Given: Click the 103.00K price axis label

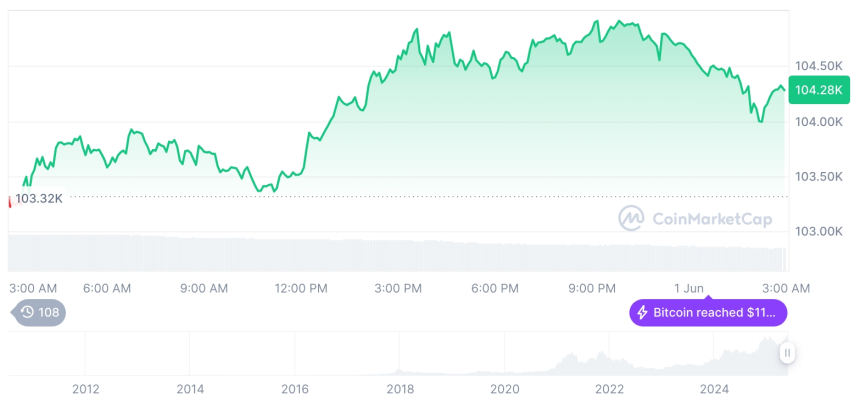Looking at the screenshot, I should click(818, 231).
